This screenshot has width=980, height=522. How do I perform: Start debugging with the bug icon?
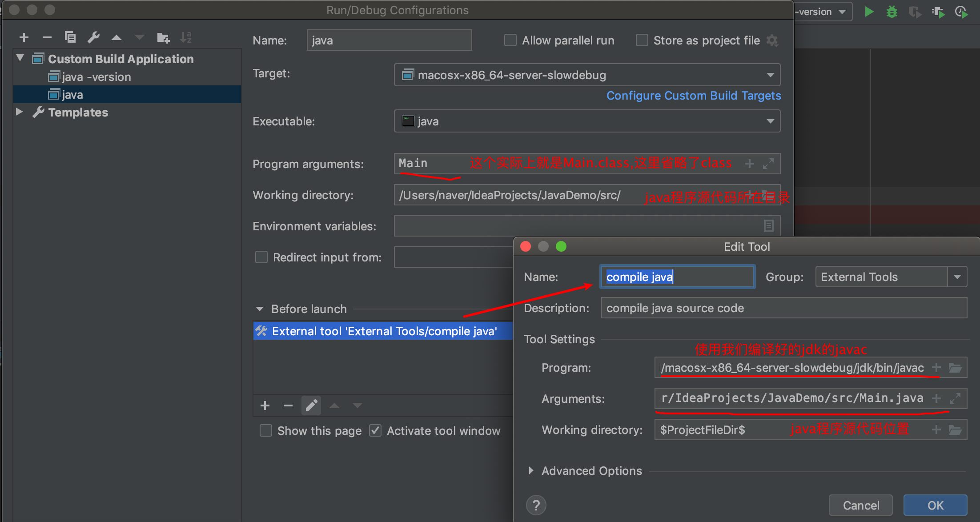pos(891,12)
